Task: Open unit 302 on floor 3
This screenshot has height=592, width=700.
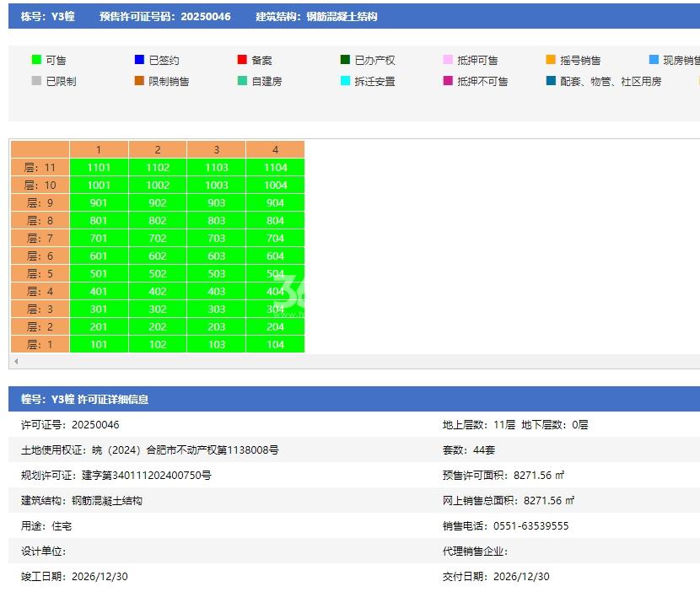Action: [x=158, y=309]
